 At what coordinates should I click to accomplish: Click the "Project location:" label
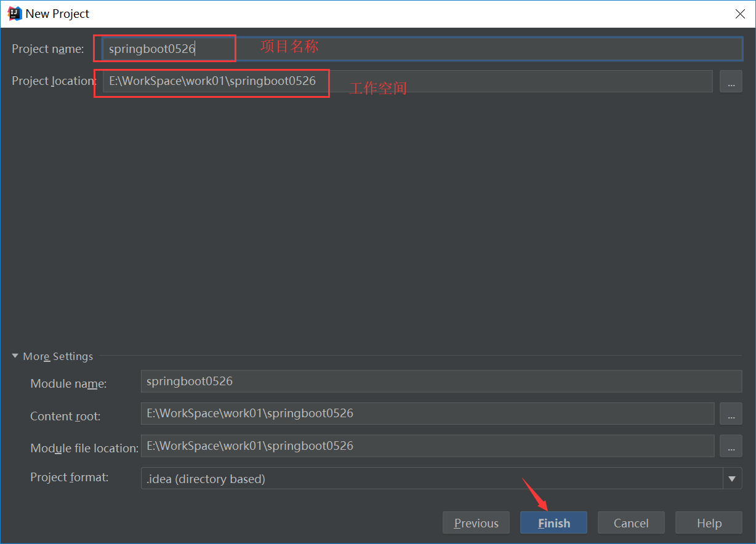pyautogui.click(x=54, y=81)
